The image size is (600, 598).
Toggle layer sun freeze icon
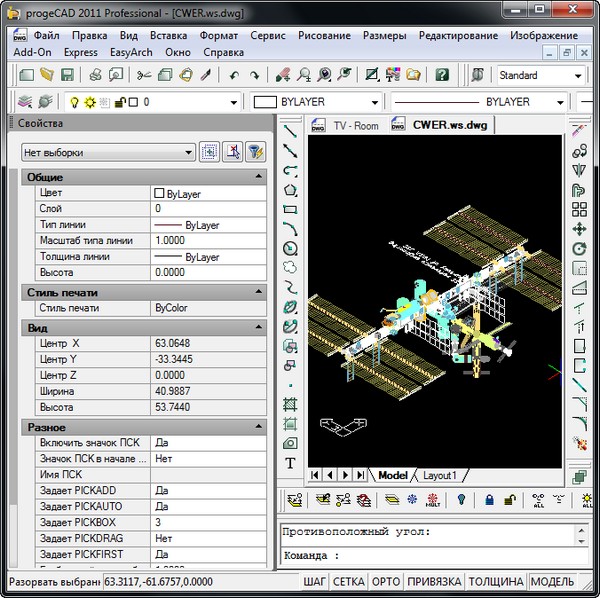[90, 102]
